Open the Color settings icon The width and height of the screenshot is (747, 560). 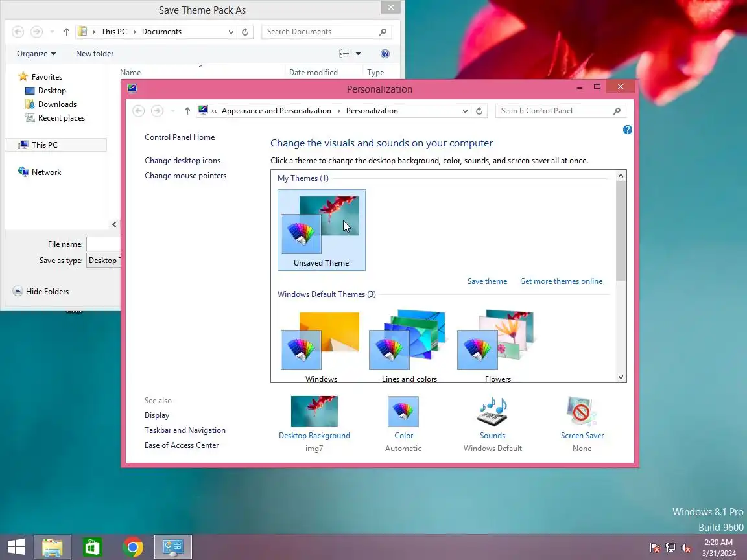pyautogui.click(x=403, y=412)
